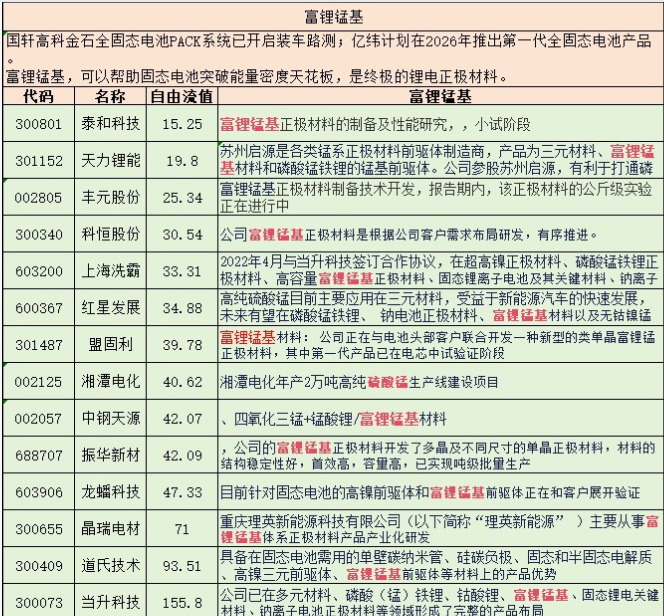664x616 pixels.
Task: Select description cell mentioning 有序推进
Action: pyautogui.click(x=441, y=234)
